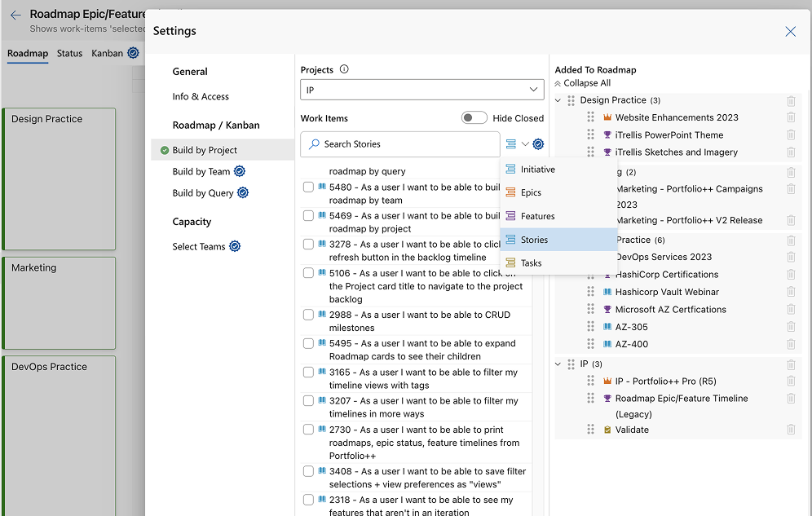Click the premium badge next to Build by Team
812x516 pixels.
(x=240, y=171)
